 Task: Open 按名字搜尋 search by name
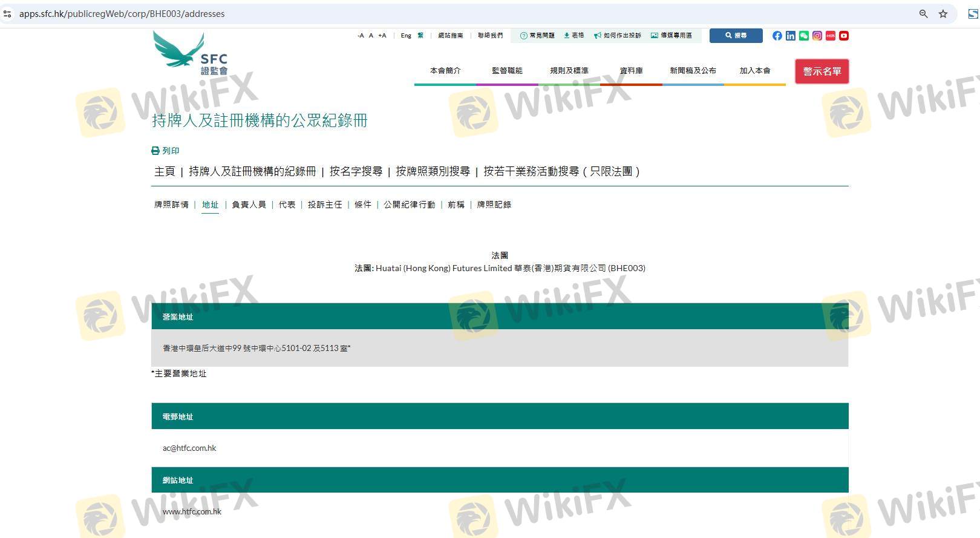pos(356,172)
